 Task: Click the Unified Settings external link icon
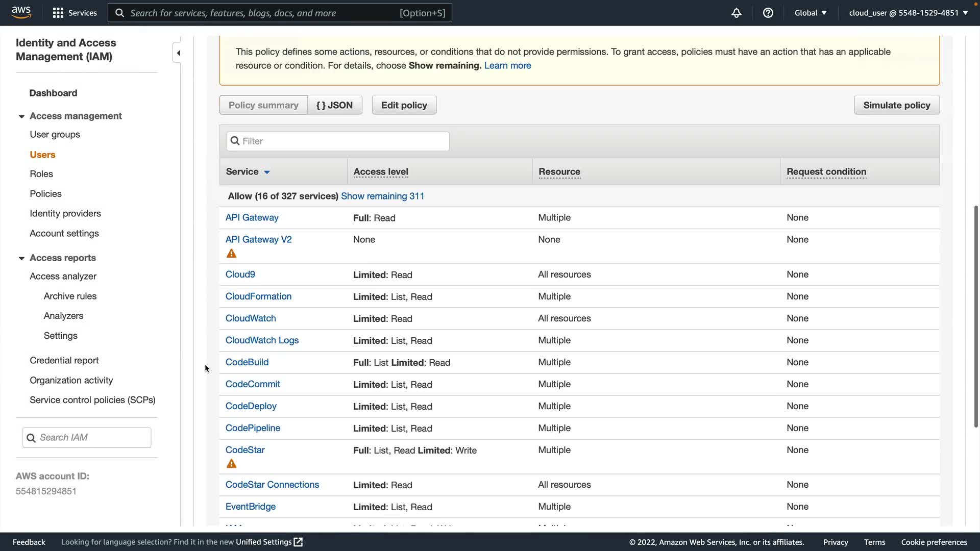click(x=298, y=542)
